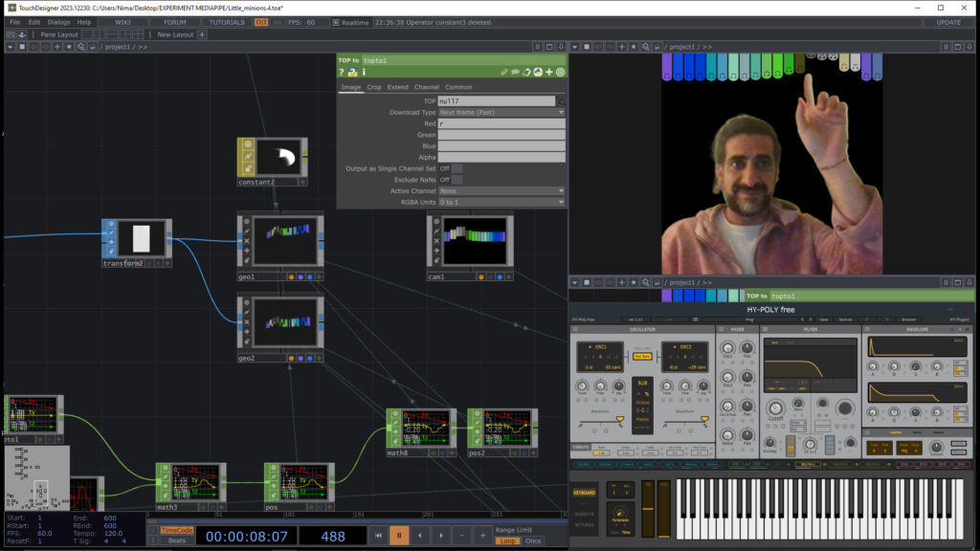Click the operator comment speech bubble icon
Screen dimensions: 980x551
(x=515, y=72)
